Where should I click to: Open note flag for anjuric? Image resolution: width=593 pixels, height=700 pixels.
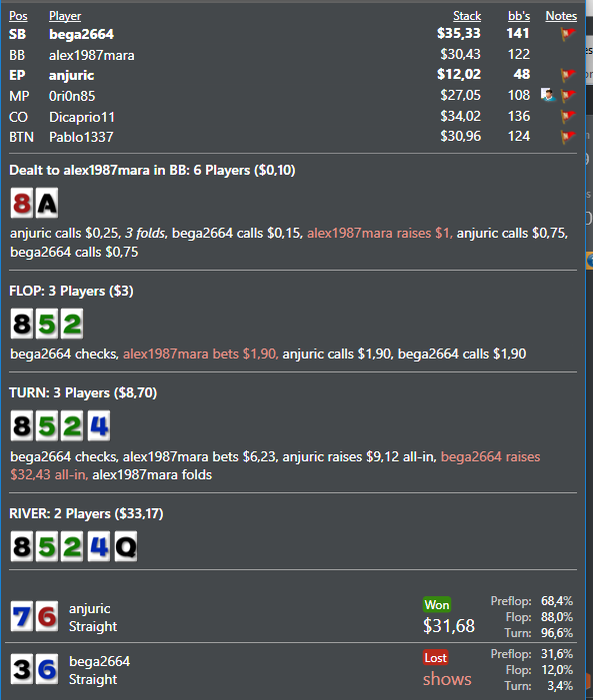pyautogui.click(x=568, y=75)
